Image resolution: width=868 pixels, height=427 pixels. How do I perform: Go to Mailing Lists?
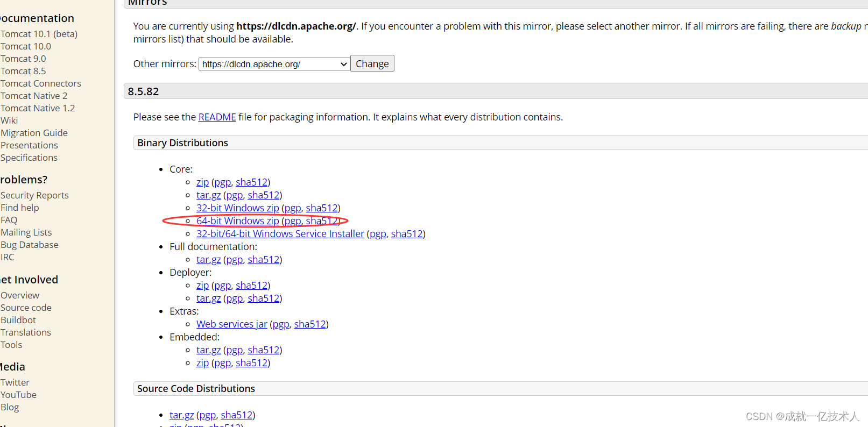click(26, 232)
